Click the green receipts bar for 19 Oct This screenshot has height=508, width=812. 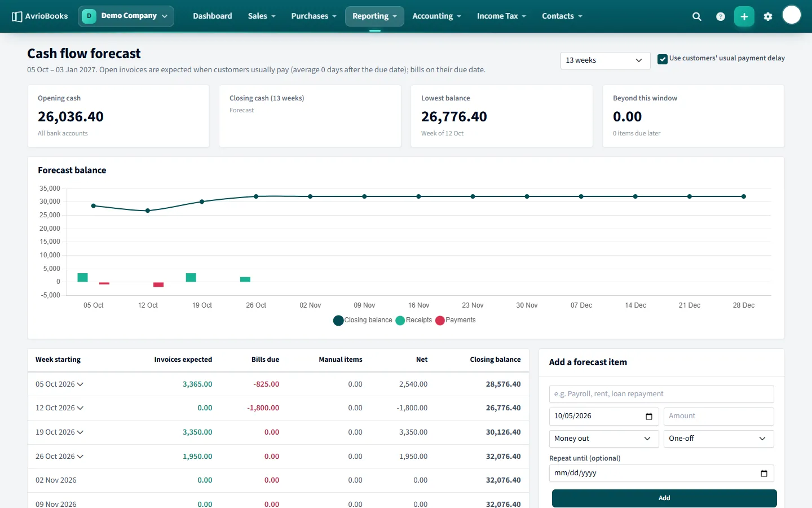click(191, 277)
